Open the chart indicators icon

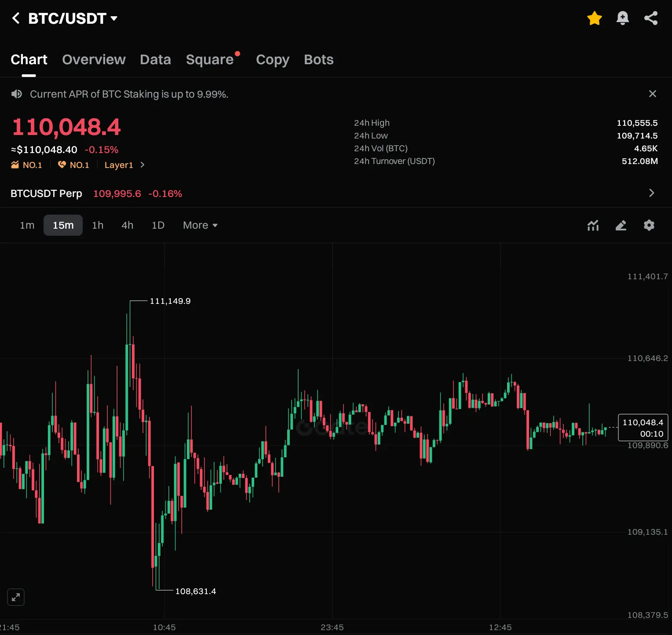[x=593, y=225]
